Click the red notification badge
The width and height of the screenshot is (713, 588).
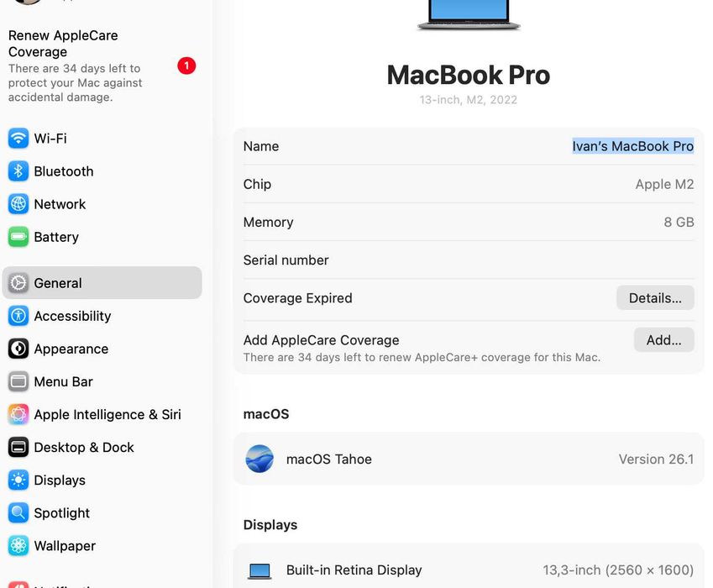(186, 66)
